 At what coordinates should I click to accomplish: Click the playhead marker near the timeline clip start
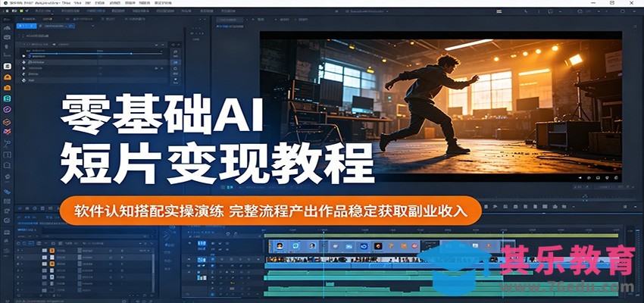coord(323,231)
